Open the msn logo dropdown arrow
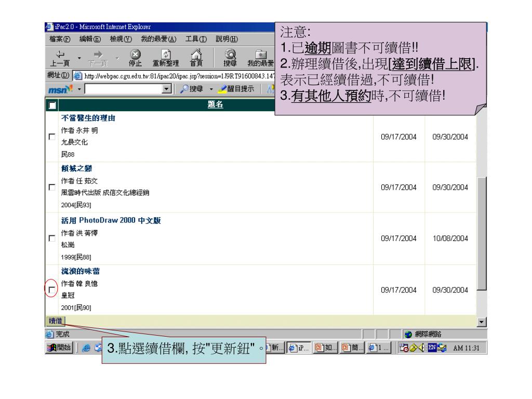 (x=79, y=89)
